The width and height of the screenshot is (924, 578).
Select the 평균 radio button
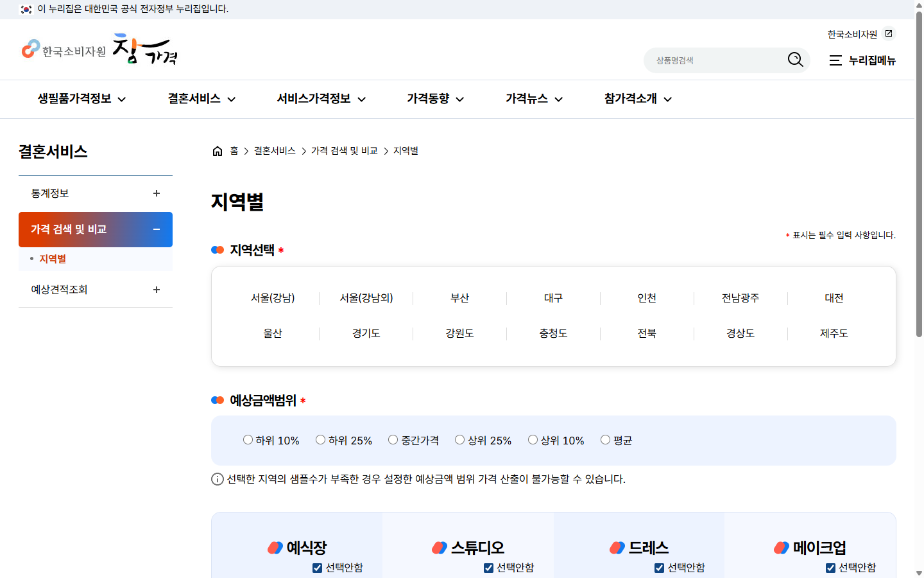(605, 440)
